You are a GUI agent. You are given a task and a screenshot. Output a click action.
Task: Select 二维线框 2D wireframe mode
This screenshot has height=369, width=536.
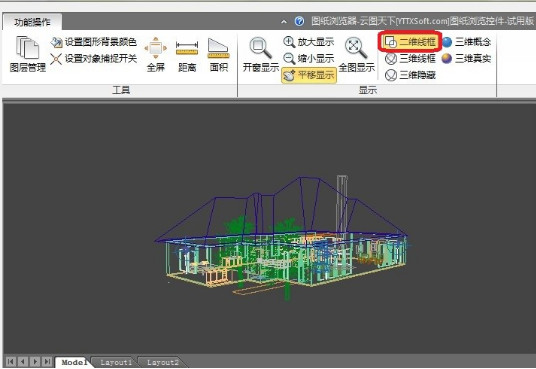pyautogui.click(x=410, y=42)
